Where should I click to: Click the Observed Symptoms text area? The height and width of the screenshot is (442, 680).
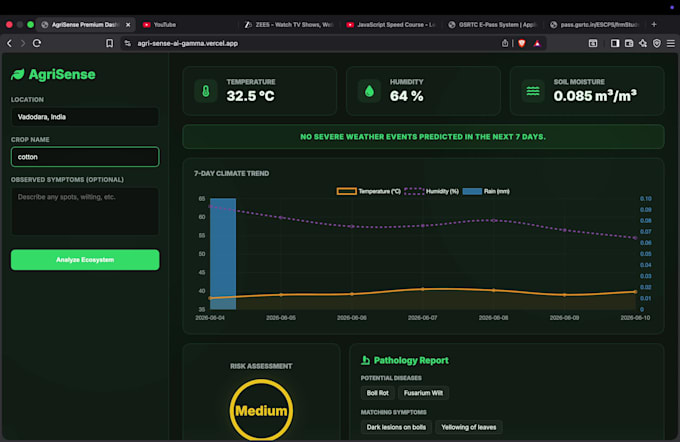[x=85, y=211]
